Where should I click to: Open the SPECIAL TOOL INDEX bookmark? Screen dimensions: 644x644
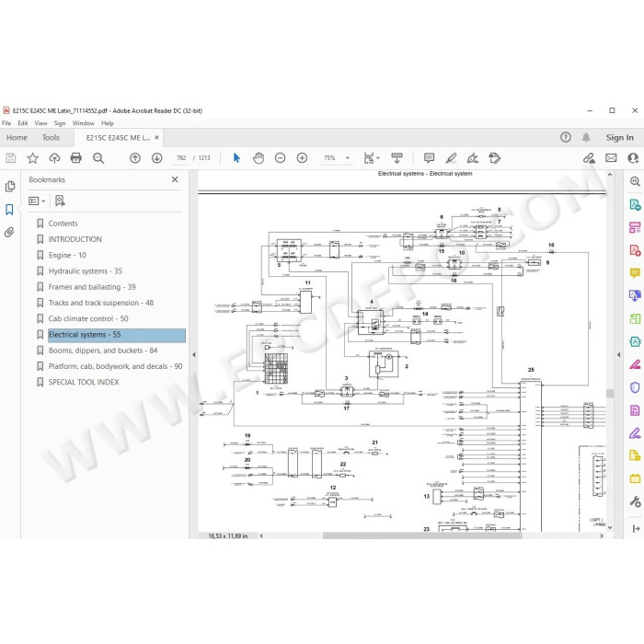tap(84, 383)
